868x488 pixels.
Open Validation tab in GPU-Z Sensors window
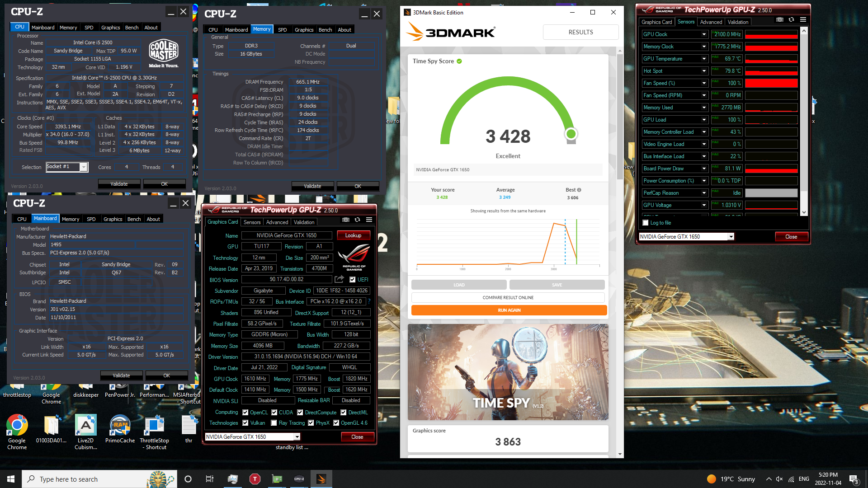[738, 22]
